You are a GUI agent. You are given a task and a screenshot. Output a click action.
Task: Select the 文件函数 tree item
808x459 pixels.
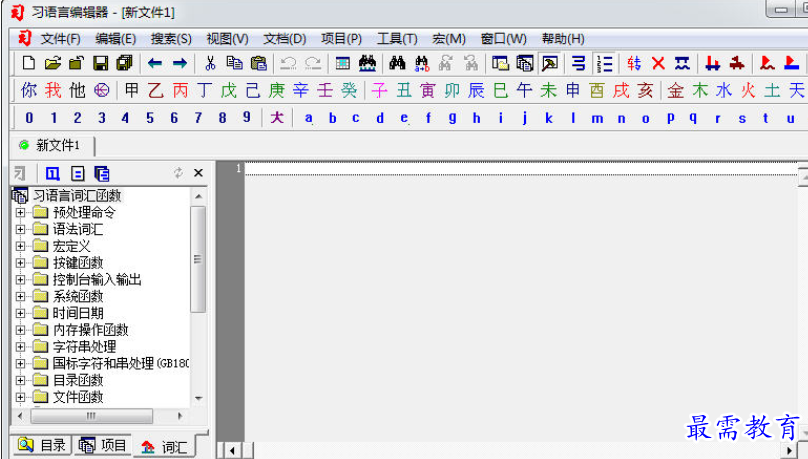point(78,397)
